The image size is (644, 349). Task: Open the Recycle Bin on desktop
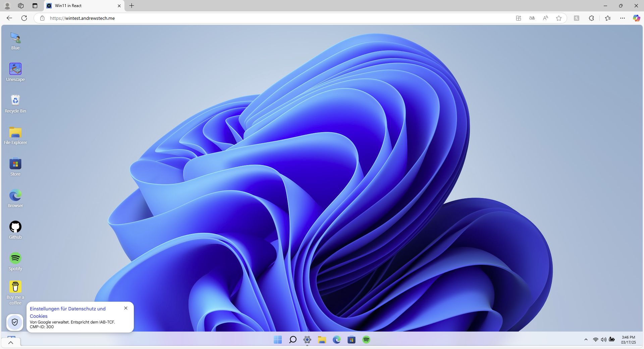15,104
